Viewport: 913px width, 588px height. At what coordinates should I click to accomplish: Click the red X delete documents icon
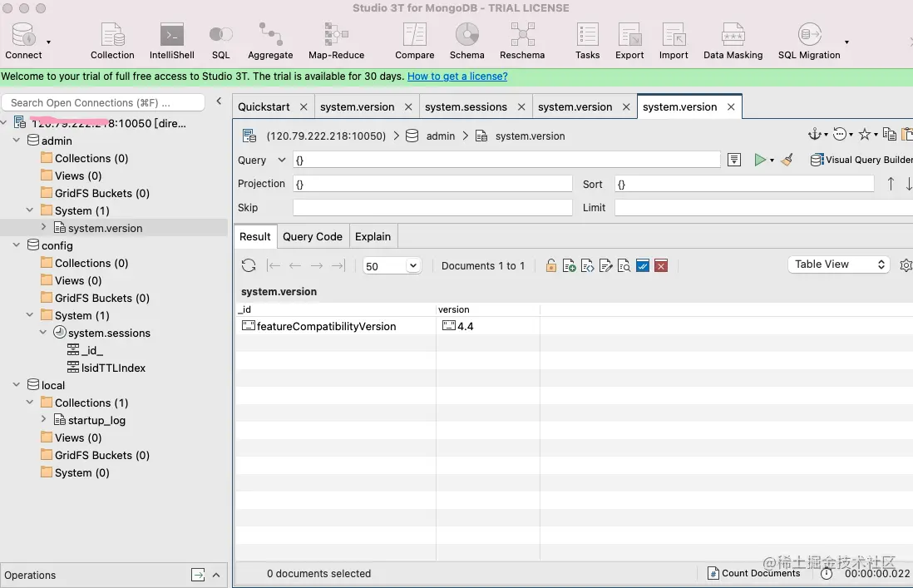pyautogui.click(x=661, y=266)
